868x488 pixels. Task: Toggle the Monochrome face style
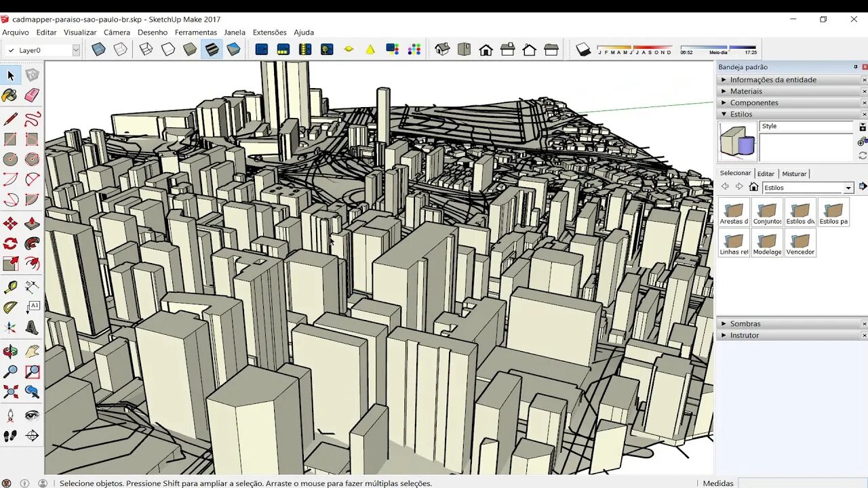(x=233, y=49)
